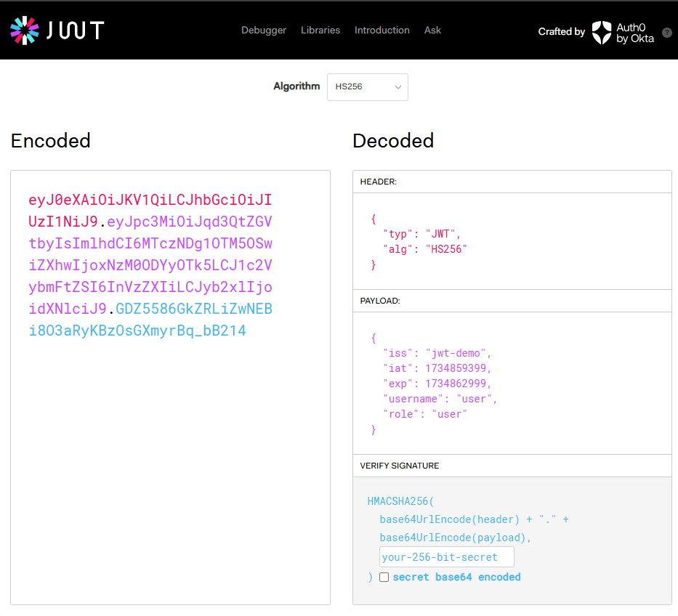This screenshot has height=616, width=678.
Task: Click the "iat": 1734859399 payload line
Action: pos(437,368)
